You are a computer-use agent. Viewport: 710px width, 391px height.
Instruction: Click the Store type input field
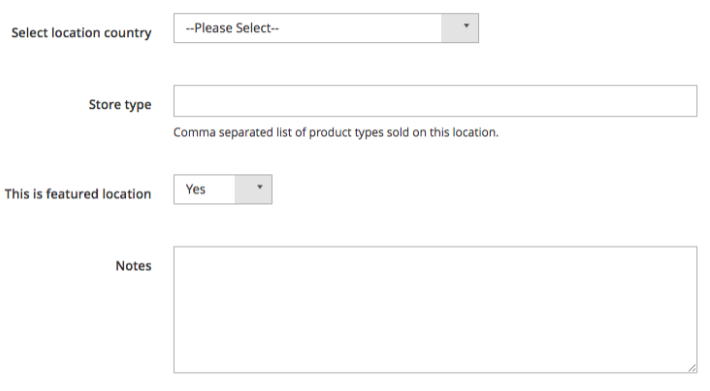[x=435, y=101]
